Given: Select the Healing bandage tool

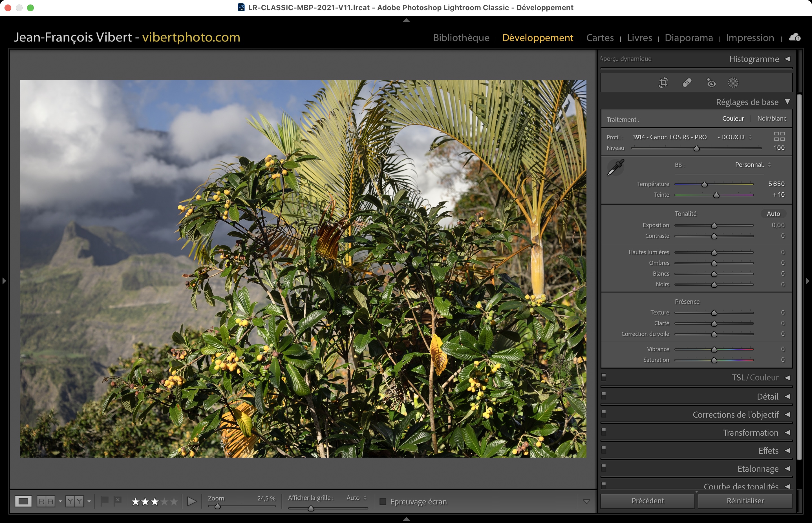Looking at the screenshot, I should tap(687, 83).
